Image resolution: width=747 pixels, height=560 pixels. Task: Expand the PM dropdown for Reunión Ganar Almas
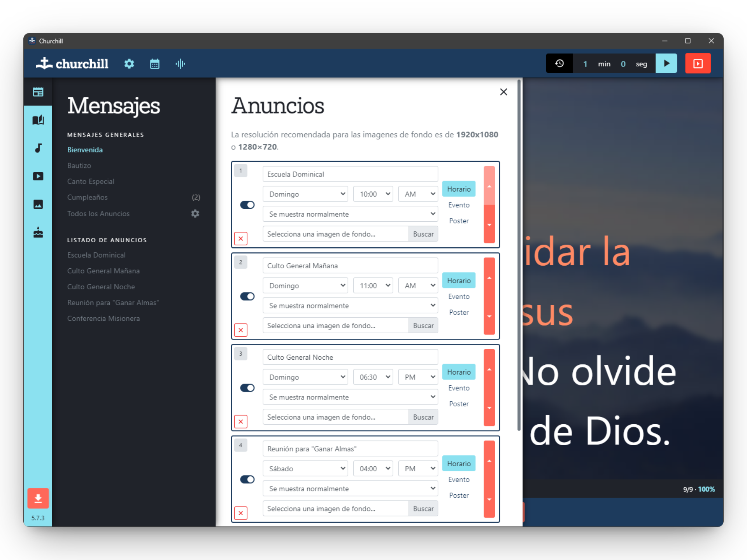[418, 469]
